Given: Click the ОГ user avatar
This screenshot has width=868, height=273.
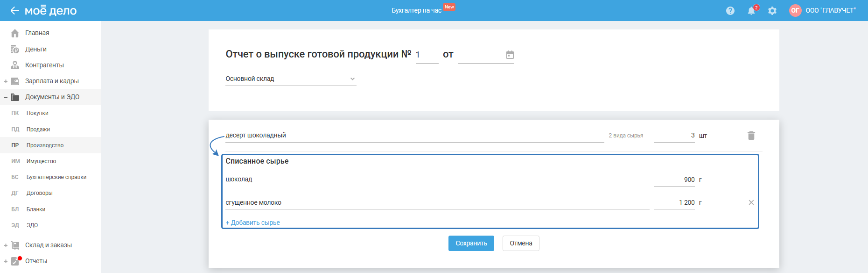Looking at the screenshot, I should point(795,10).
